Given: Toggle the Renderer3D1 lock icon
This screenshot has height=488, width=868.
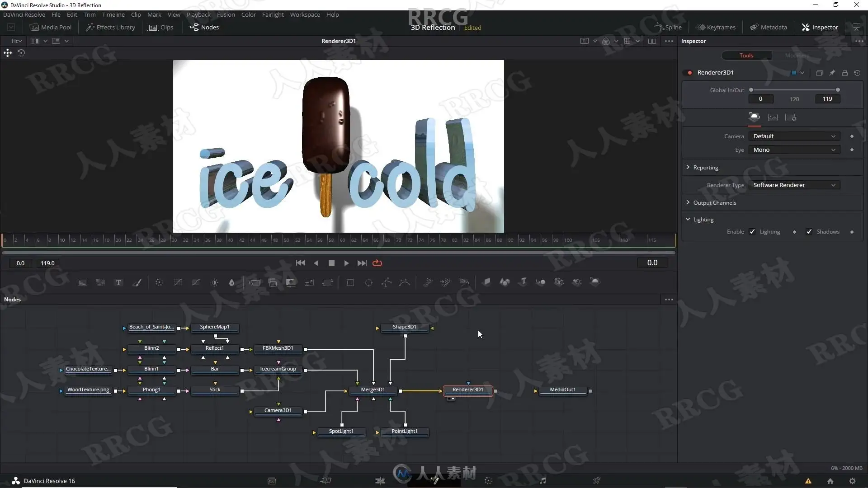Looking at the screenshot, I should 844,73.
